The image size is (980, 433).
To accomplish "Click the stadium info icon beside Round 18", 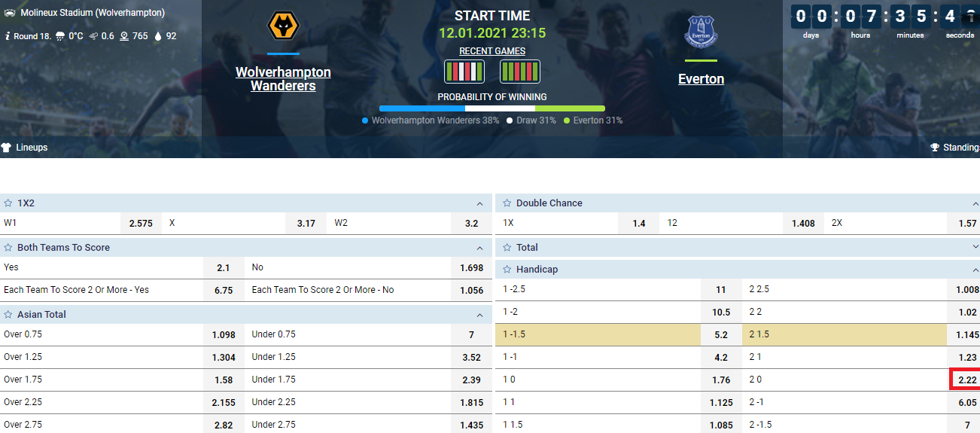I will (x=7, y=35).
